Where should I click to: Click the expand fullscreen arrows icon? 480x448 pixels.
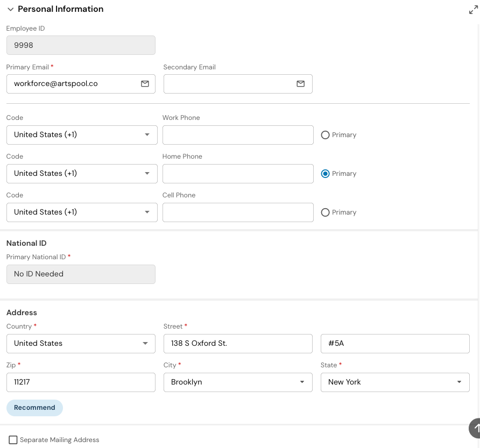[473, 10]
